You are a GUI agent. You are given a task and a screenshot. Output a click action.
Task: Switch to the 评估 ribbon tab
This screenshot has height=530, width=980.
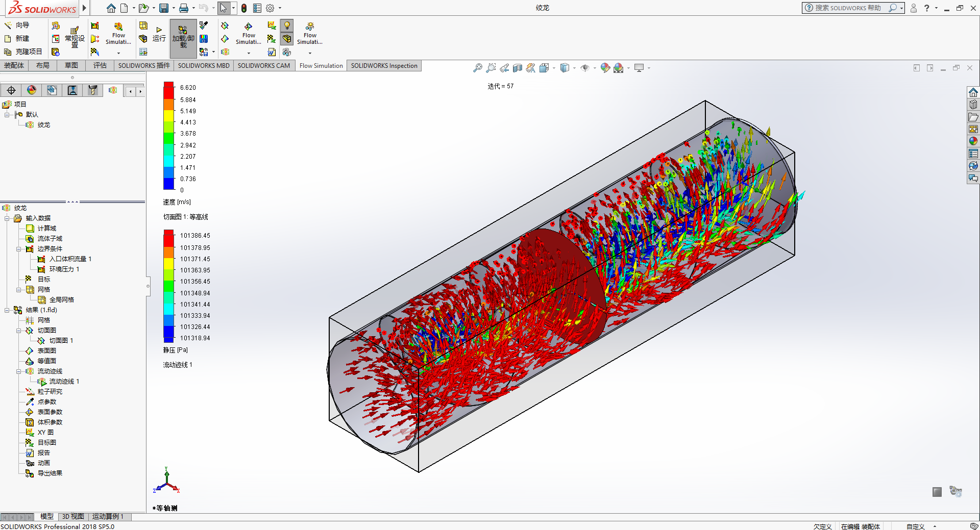(x=100, y=65)
